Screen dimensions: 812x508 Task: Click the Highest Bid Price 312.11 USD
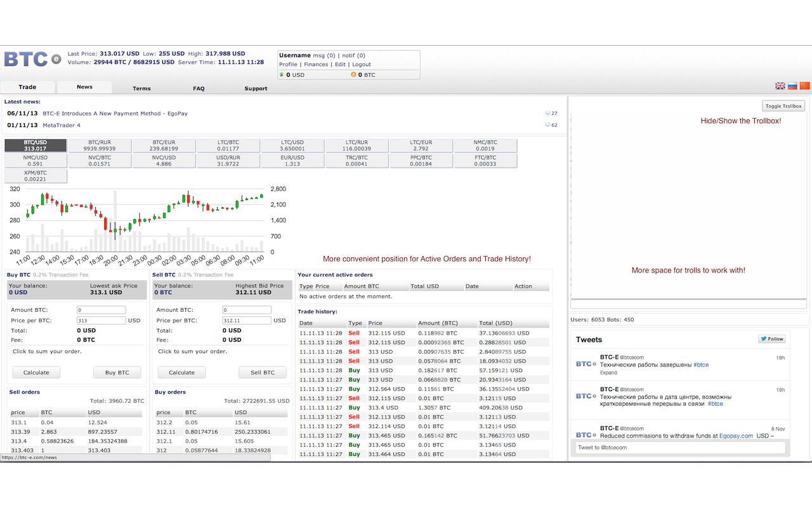point(259,289)
